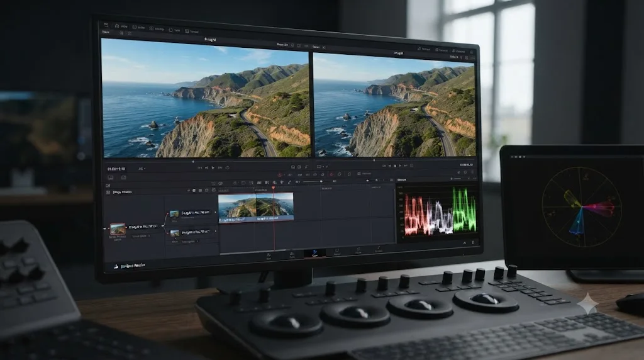Switch to the leftmost page tab at bottom

(x=269, y=256)
